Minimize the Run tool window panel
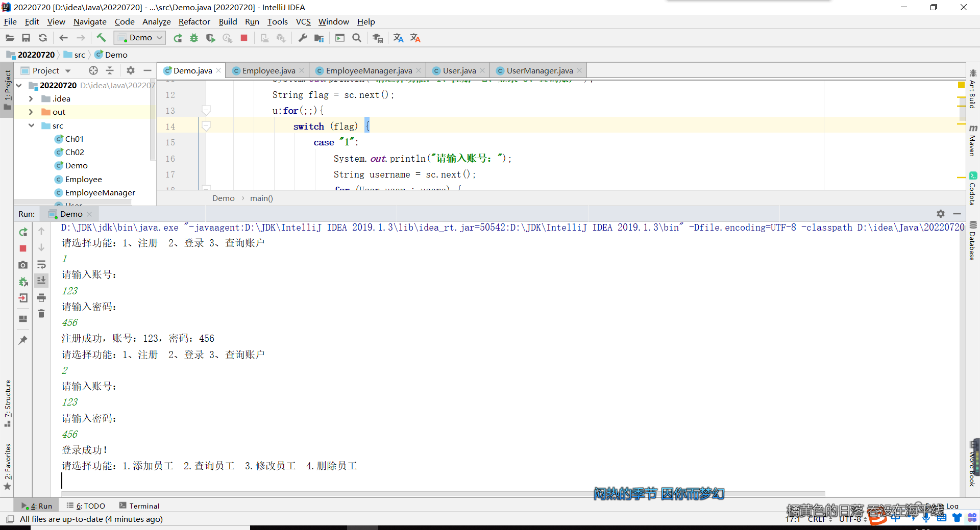 coord(957,214)
